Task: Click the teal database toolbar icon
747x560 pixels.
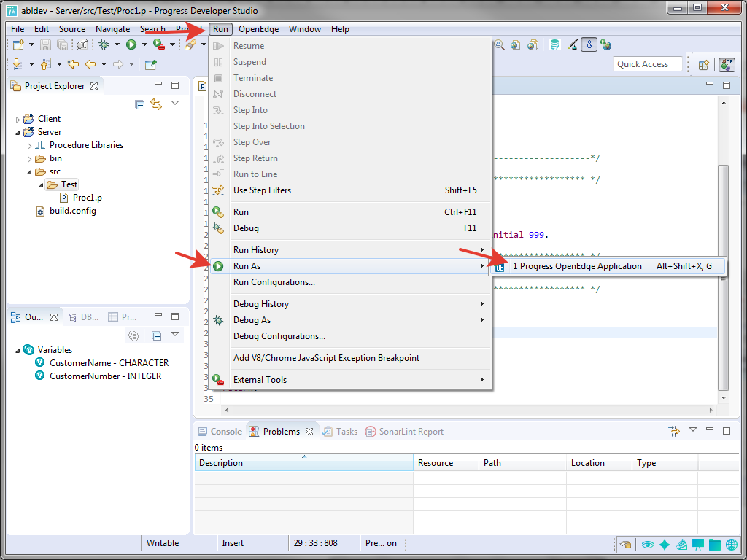Action: tap(554, 44)
